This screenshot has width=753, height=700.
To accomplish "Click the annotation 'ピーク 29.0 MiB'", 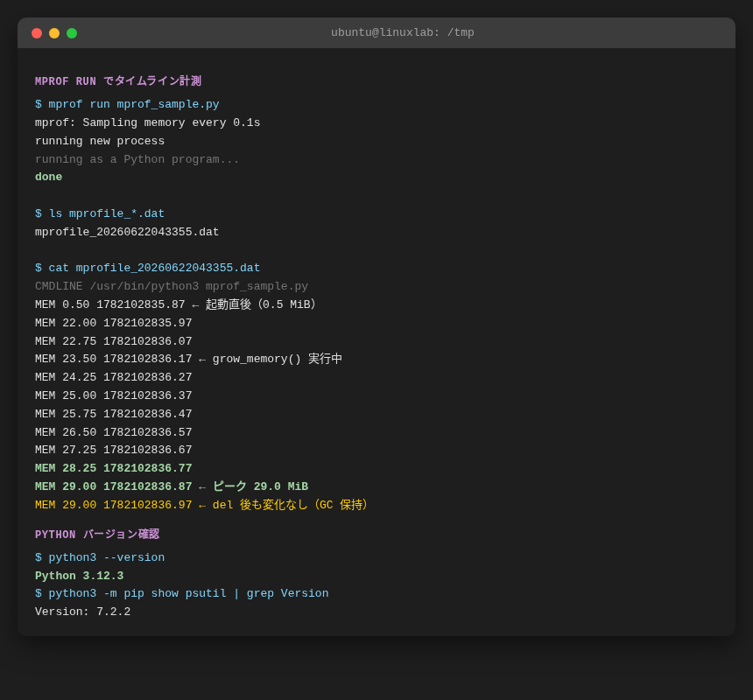I will 260,486.
